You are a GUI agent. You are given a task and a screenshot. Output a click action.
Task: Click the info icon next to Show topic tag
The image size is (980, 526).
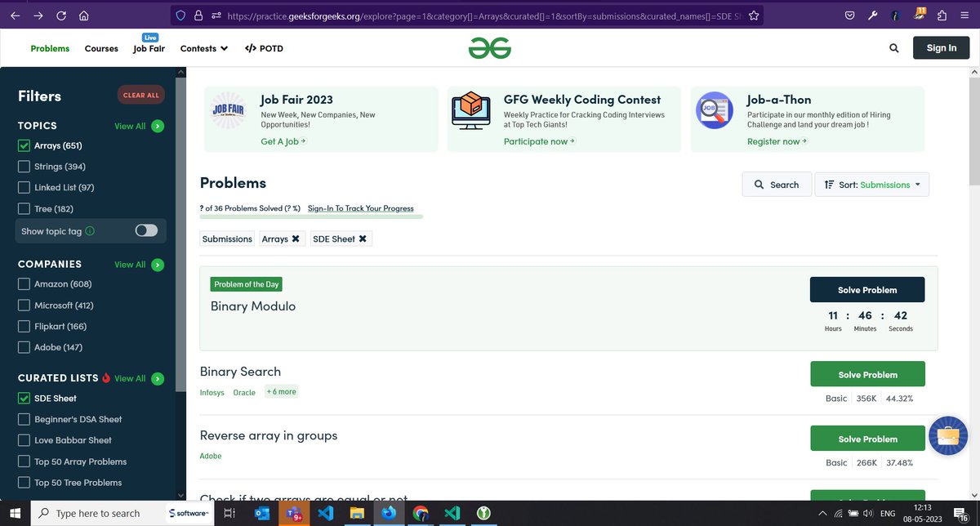(90, 231)
